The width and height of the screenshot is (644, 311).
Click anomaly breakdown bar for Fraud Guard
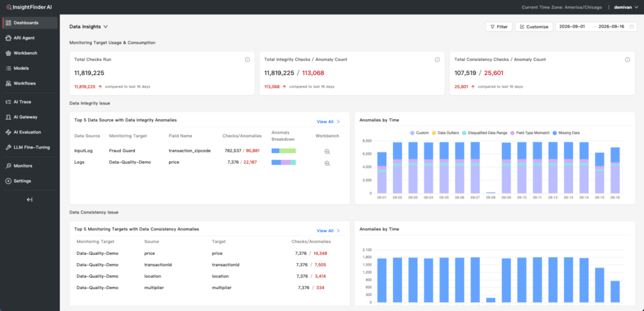click(x=284, y=151)
